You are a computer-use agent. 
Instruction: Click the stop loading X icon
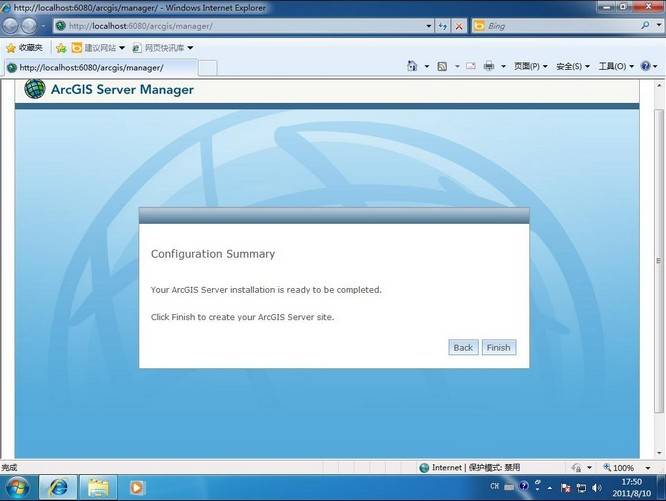point(459,26)
